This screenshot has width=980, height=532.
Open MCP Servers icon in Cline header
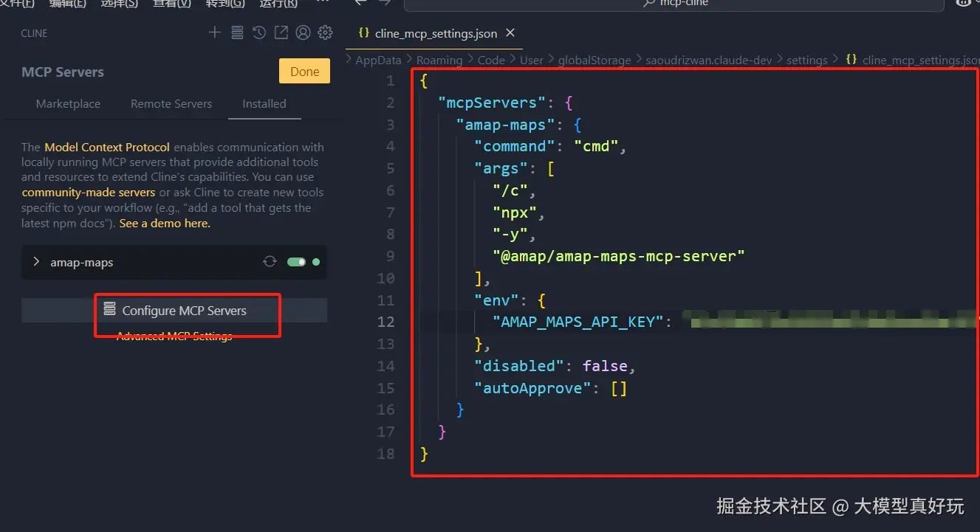click(x=237, y=32)
